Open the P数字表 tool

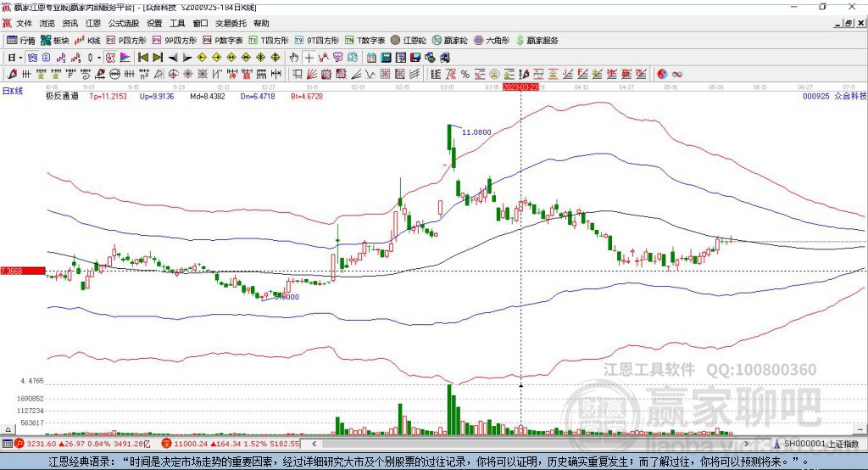click(x=223, y=41)
